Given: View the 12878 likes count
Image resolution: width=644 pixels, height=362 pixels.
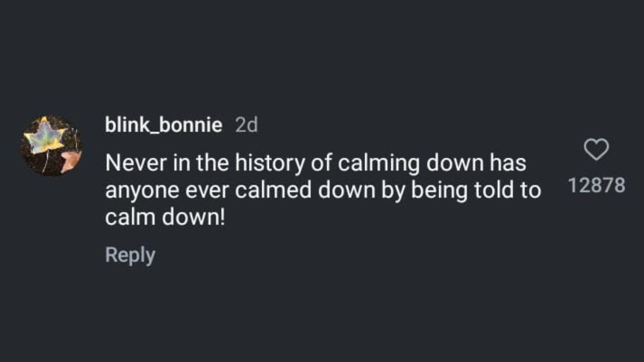Looking at the screenshot, I should click(597, 185).
